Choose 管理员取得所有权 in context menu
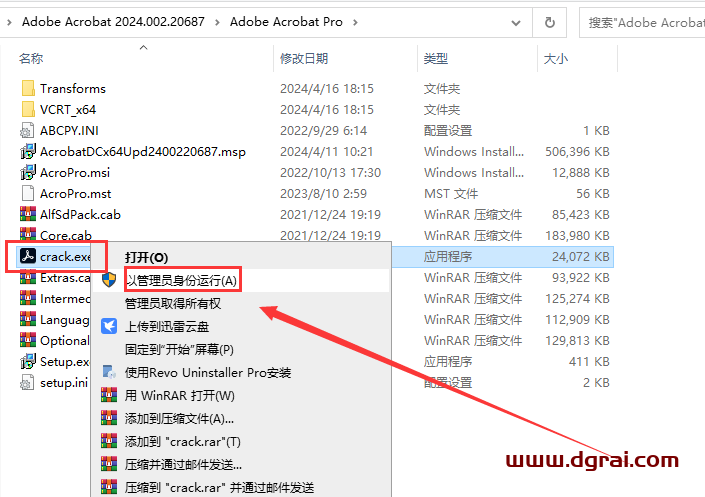 pyautogui.click(x=173, y=304)
